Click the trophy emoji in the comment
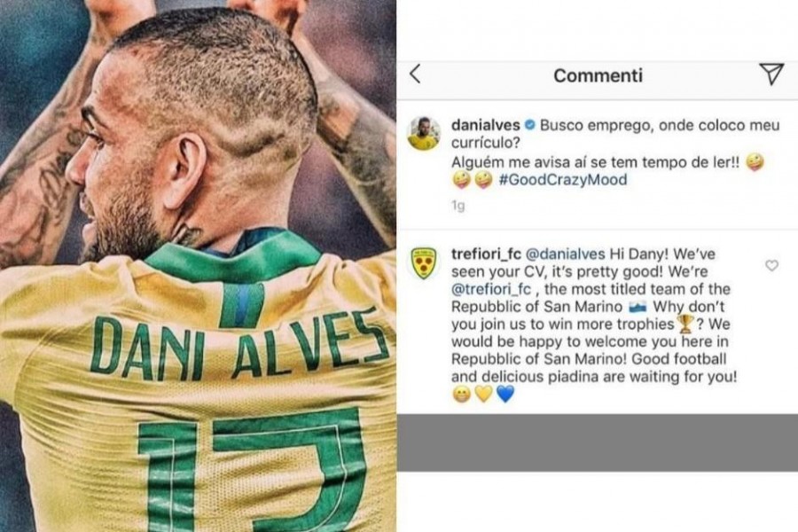 click(685, 324)
